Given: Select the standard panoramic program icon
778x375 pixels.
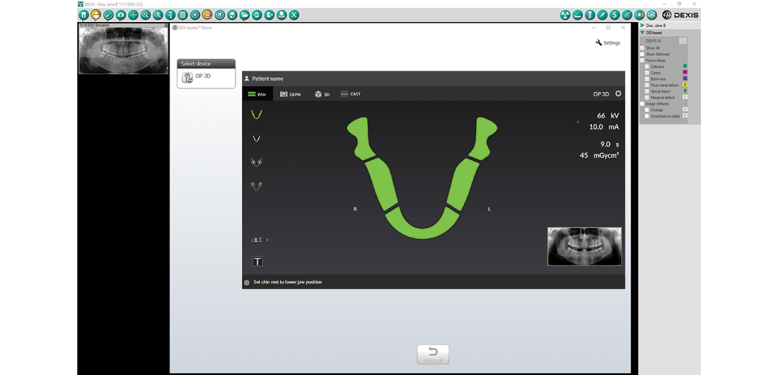Looking at the screenshot, I should (x=256, y=115).
